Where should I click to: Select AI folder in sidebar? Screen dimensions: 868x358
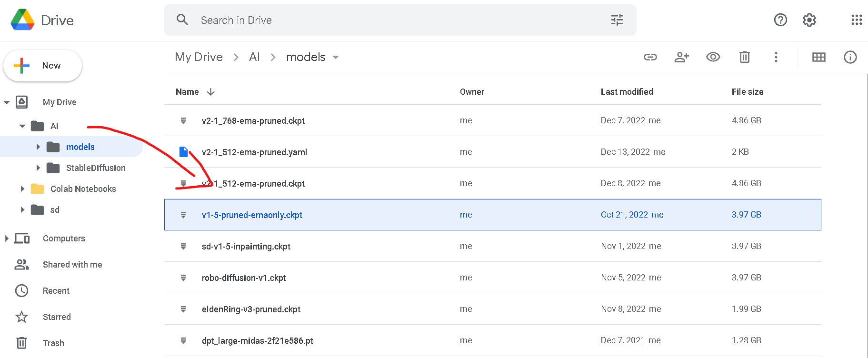54,126
